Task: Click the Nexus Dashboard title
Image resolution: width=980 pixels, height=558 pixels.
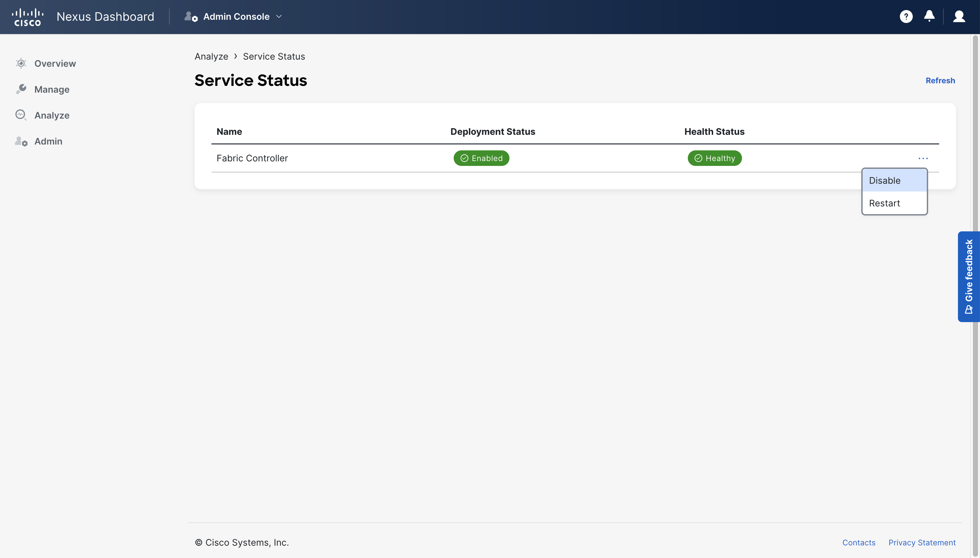Action: click(x=105, y=17)
